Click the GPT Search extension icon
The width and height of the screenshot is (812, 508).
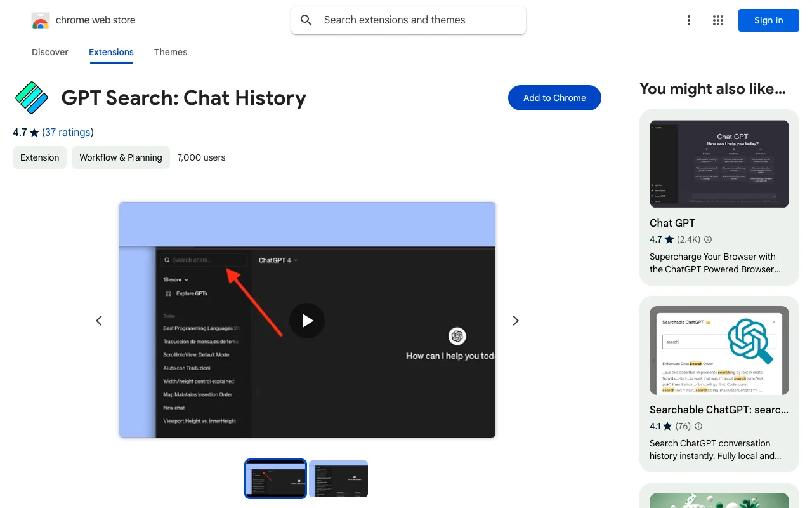32,98
